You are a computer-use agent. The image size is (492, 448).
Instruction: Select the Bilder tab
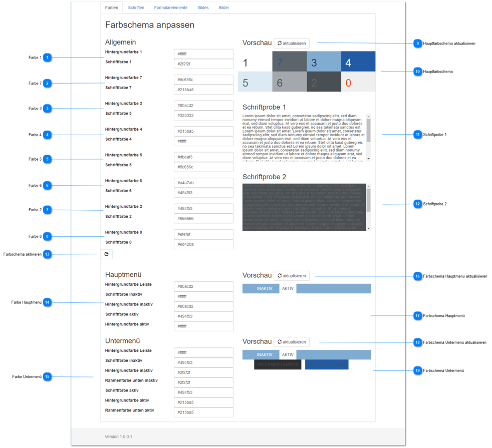point(224,8)
